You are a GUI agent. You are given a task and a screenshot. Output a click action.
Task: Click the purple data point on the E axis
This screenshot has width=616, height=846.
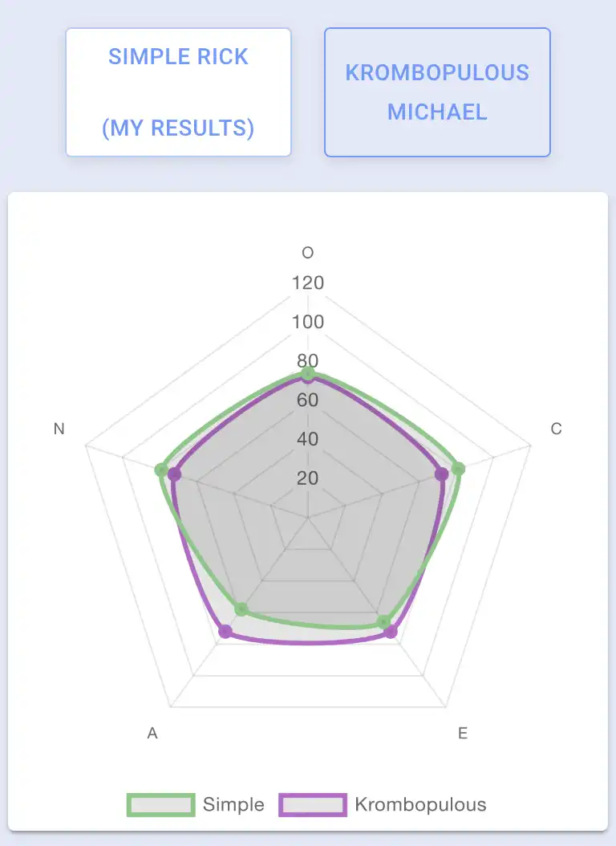tap(391, 632)
